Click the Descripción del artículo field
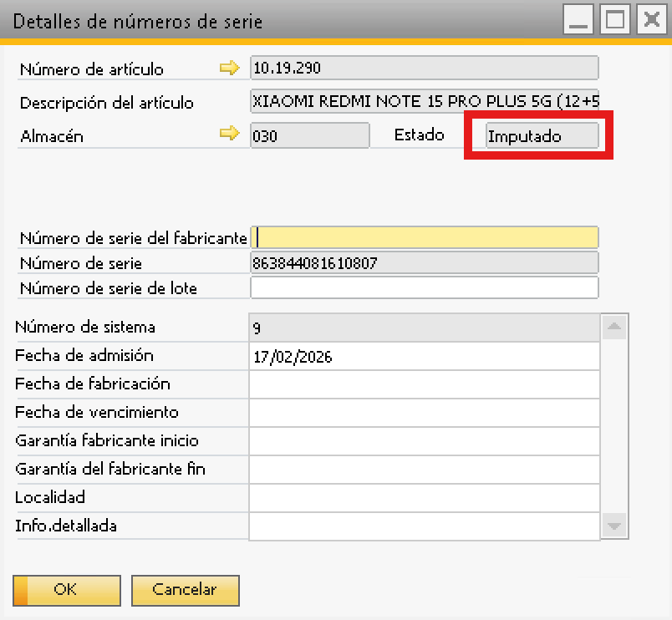This screenshot has width=672, height=620. (425, 101)
